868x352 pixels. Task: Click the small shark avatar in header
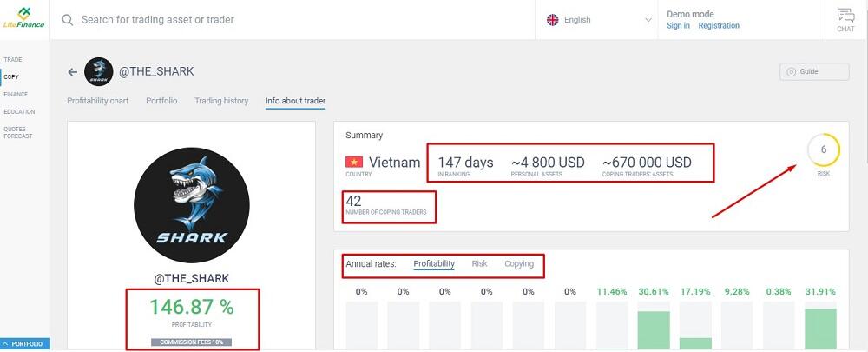(x=99, y=72)
